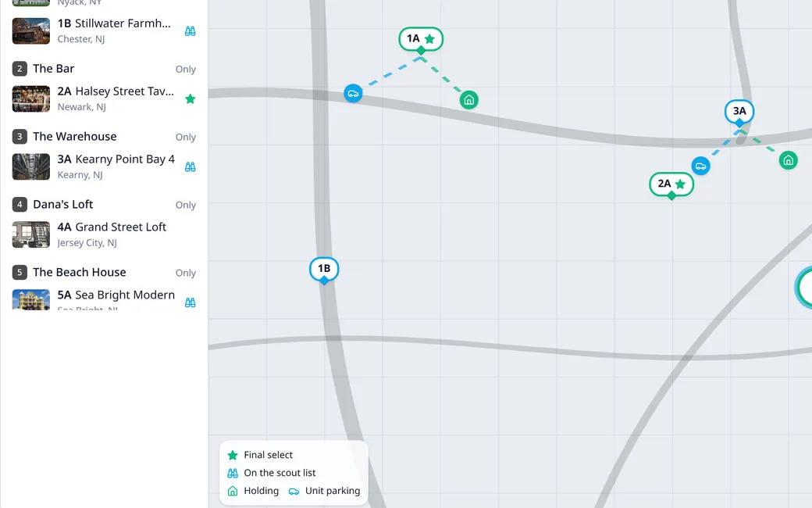Select the "1B Stillwater Farmh..." list entry

point(104,31)
